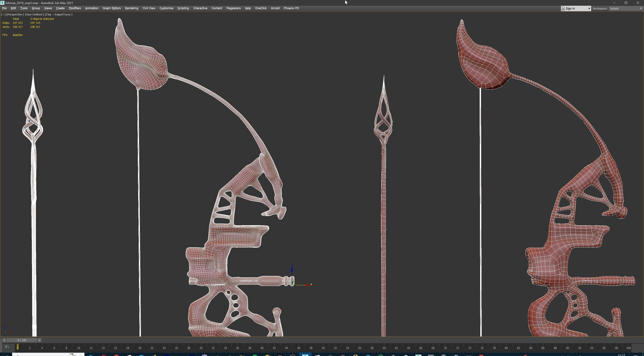Viewport: 644px width, 356px height.
Task: Open Clay + Edged Faces shading menu
Action: tap(59, 14)
